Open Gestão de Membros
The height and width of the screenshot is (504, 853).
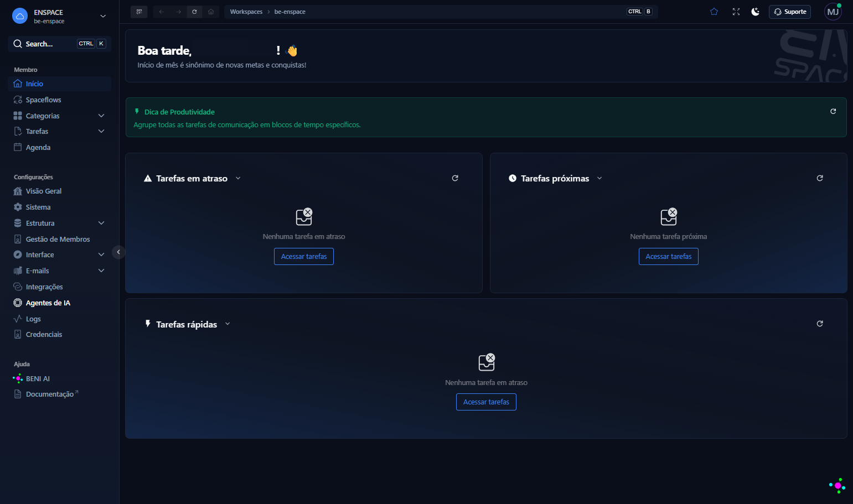pos(60,239)
